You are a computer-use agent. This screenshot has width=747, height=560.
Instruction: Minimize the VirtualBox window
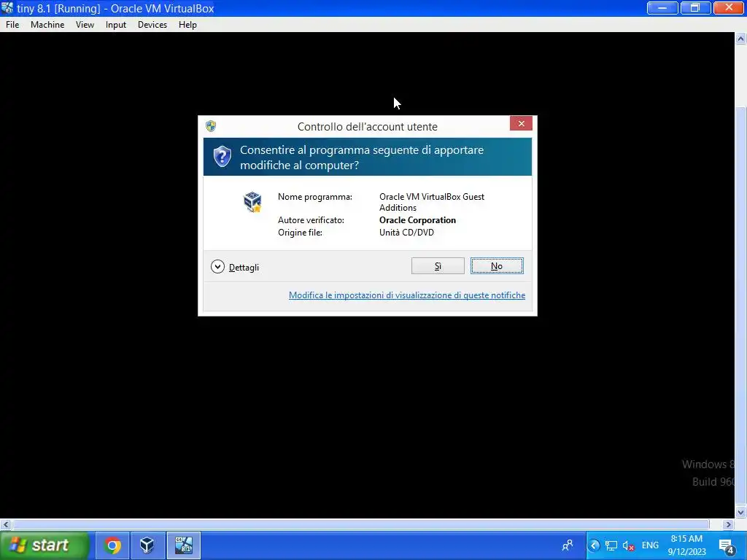[x=662, y=8]
